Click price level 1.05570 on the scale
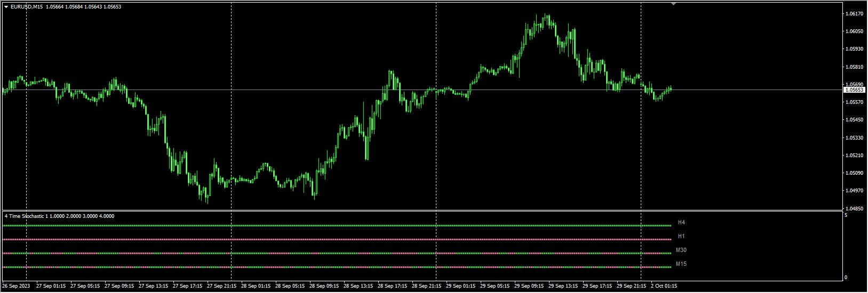The height and width of the screenshot is (293, 868). (x=855, y=102)
